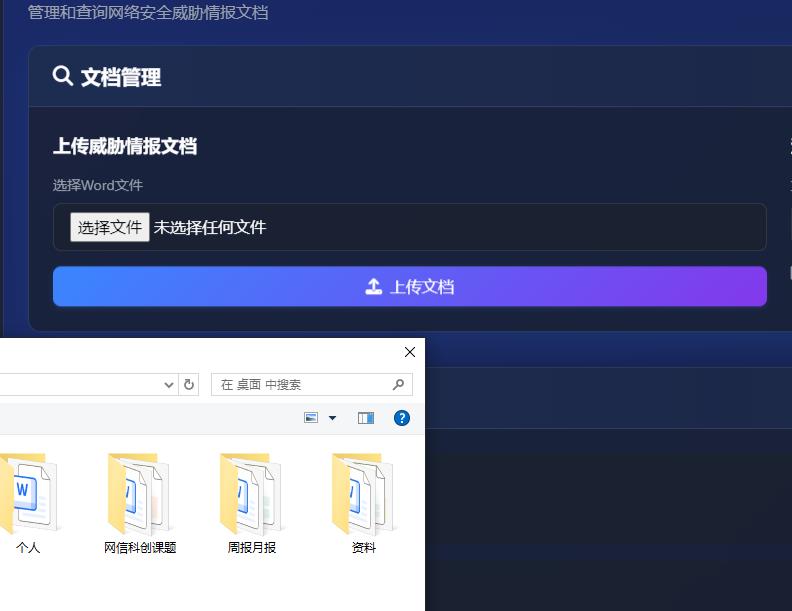Click the 上传文档 gradient button

point(409,286)
